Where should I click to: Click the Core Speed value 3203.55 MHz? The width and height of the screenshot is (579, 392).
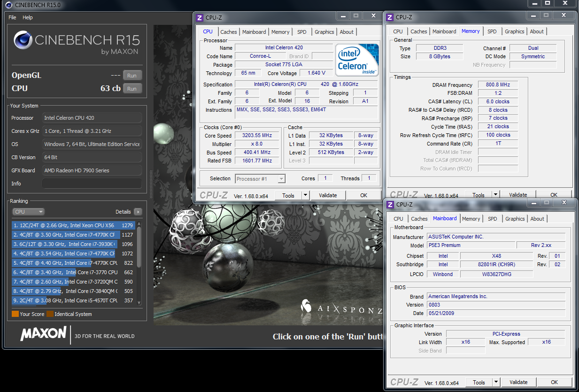coord(257,136)
